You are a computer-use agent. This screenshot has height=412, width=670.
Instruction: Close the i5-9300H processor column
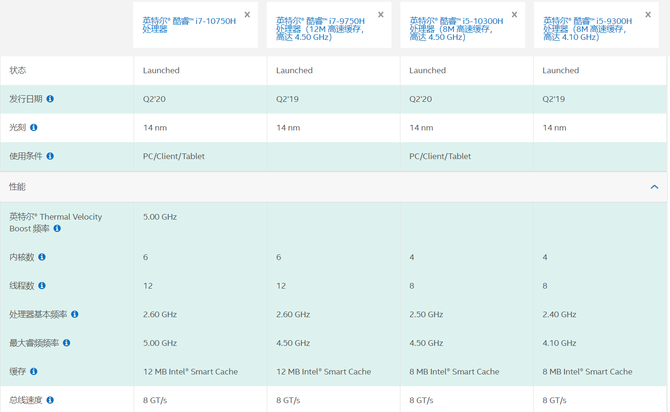tap(648, 15)
